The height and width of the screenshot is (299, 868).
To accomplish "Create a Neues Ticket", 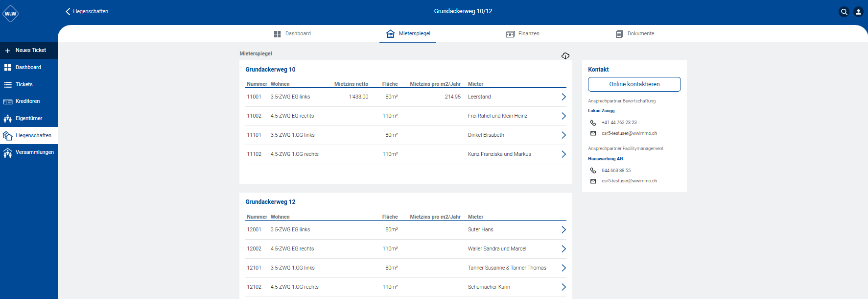I will [x=29, y=50].
